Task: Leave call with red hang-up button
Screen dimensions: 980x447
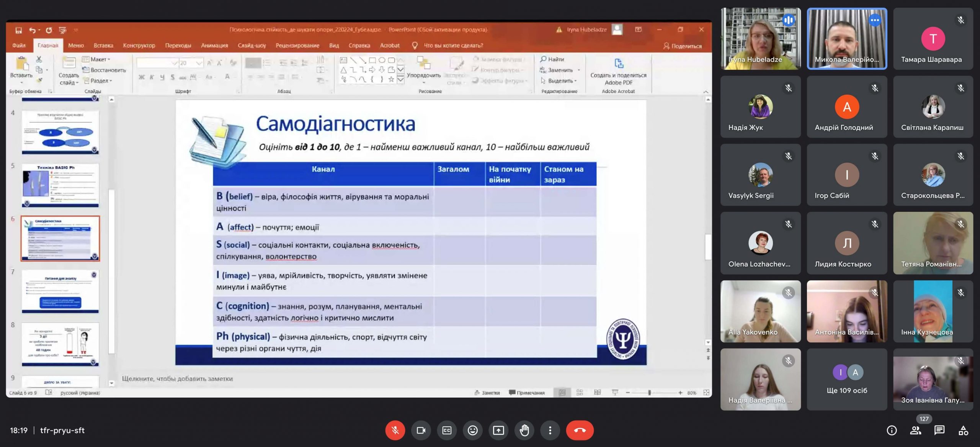Action: [580, 430]
